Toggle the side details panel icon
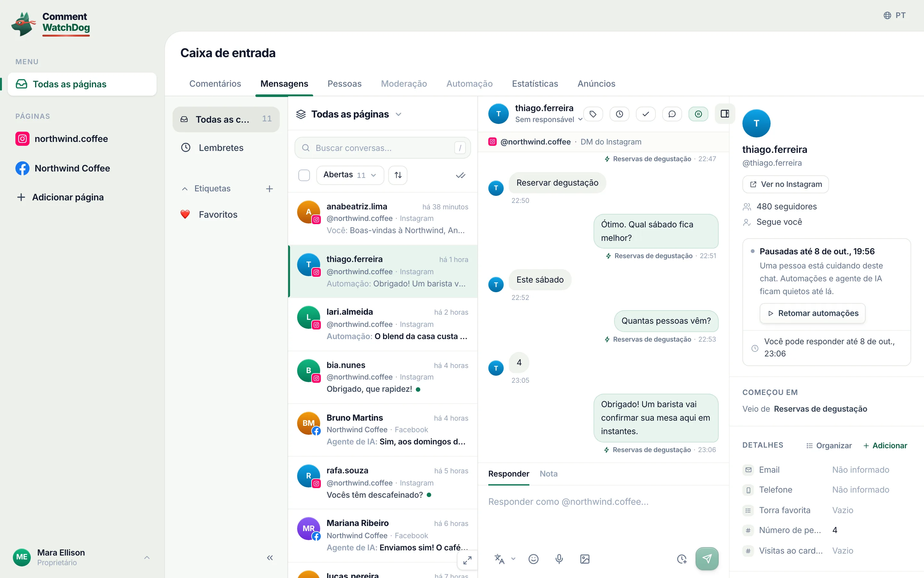 [725, 114]
